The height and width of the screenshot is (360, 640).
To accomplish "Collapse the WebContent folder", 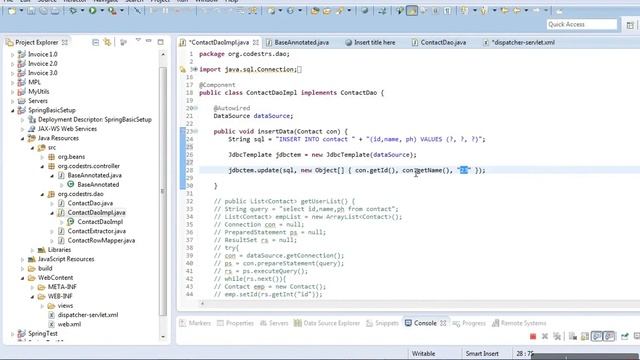I will 22,278.
